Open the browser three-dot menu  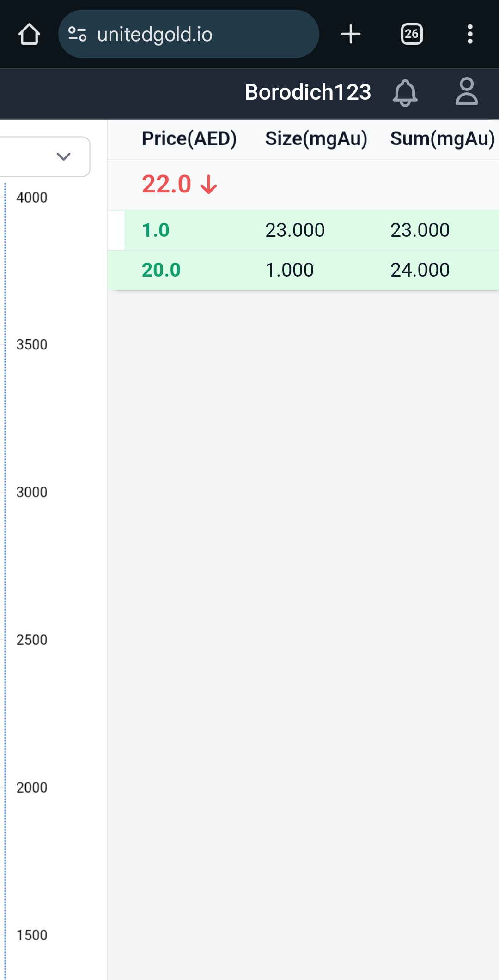[x=470, y=34]
